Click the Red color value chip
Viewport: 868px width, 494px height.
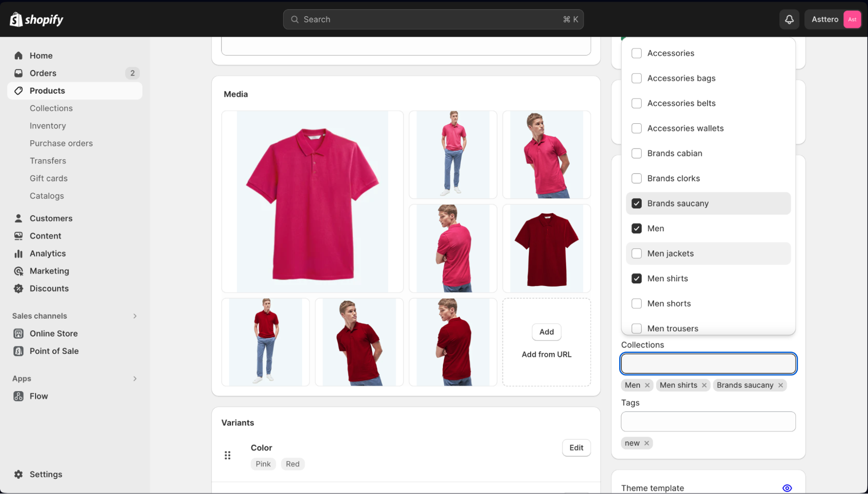[293, 464]
